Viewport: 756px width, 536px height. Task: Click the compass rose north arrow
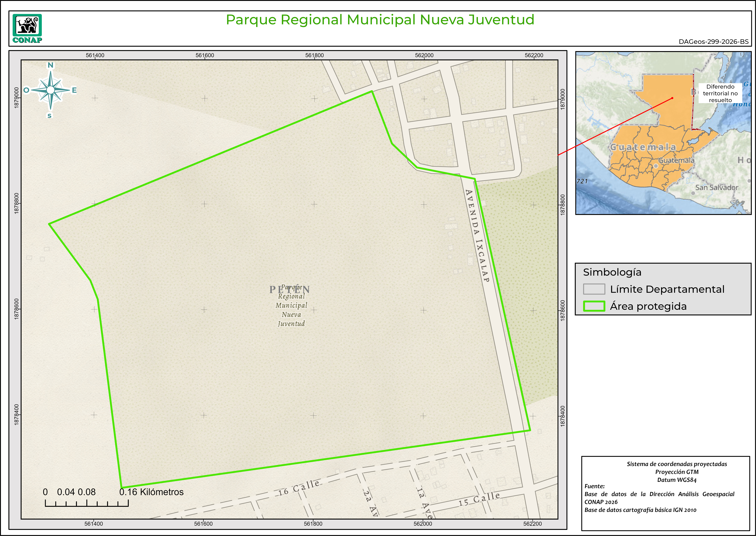(50, 90)
